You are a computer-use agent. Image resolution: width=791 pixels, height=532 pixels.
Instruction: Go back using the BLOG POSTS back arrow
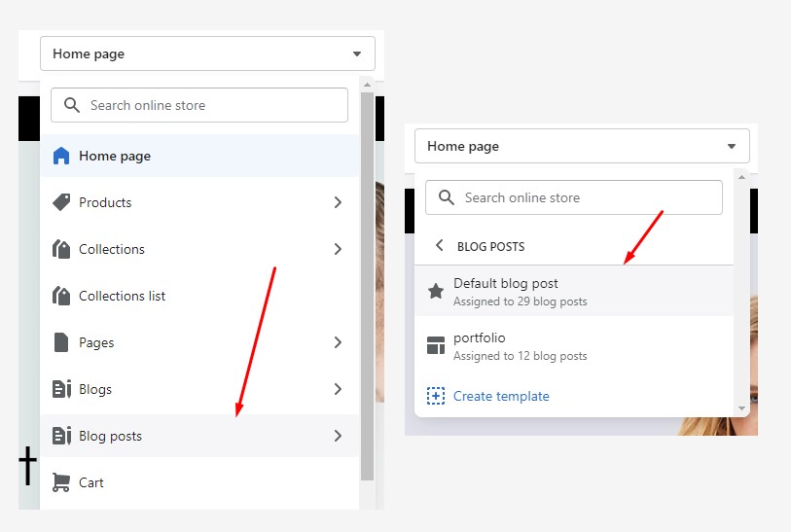coord(439,246)
